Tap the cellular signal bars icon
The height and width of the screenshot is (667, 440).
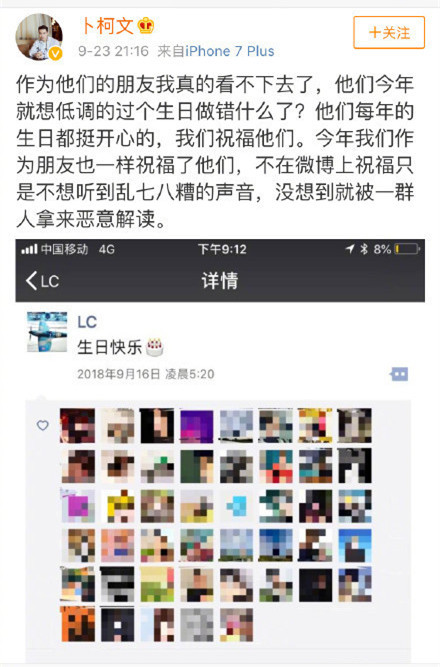coord(29,249)
